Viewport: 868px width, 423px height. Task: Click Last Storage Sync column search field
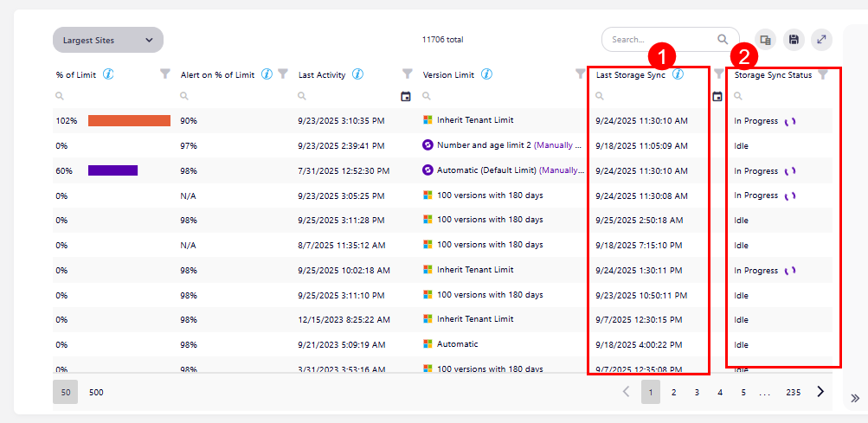653,96
